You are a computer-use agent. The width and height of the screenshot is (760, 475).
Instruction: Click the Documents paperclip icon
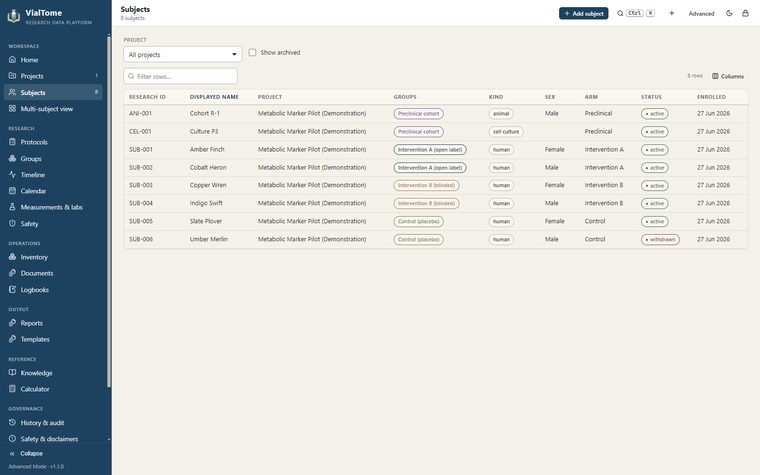13,273
